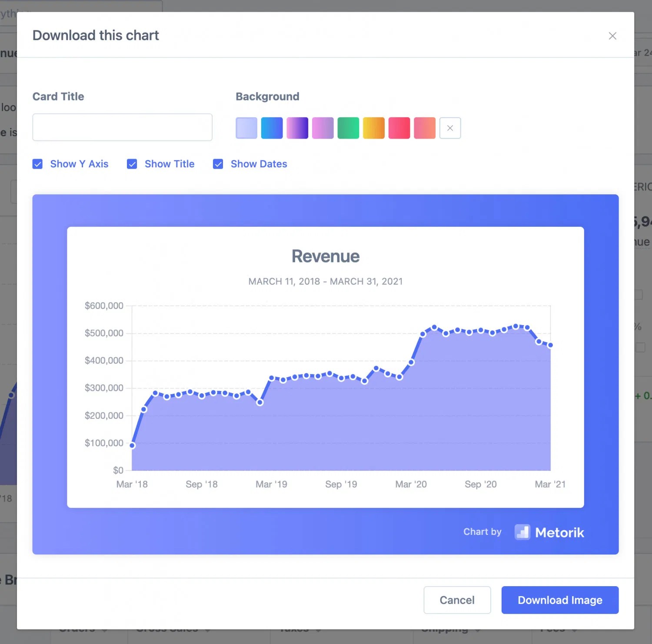Click the last data point for Mar '21
652x644 pixels.
pos(550,345)
